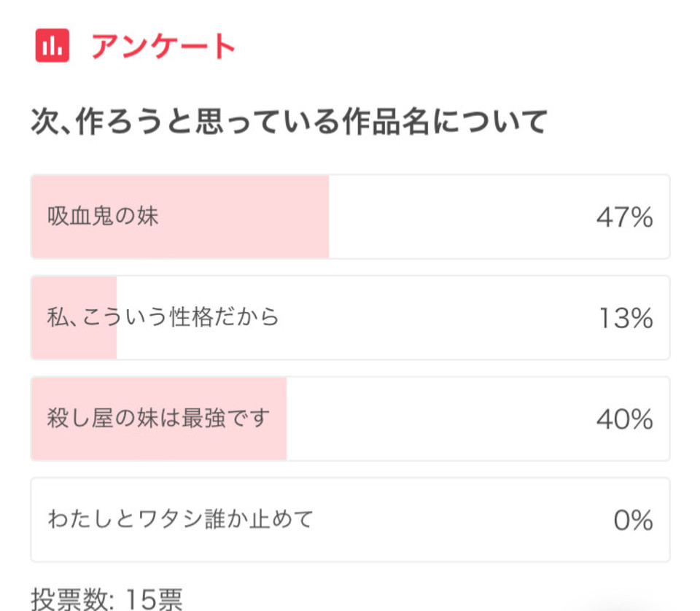Click the pink 13% progress bar fill

coord(74,317)
